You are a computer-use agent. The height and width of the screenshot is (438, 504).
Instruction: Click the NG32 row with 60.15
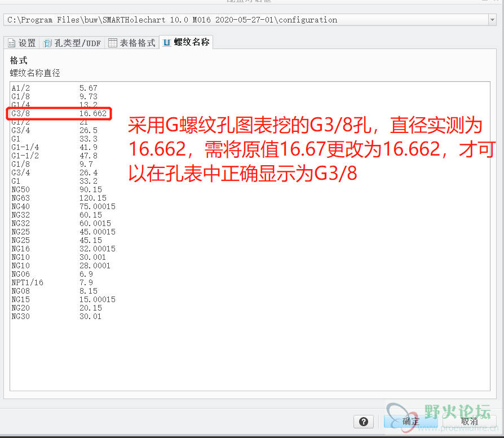56,215
